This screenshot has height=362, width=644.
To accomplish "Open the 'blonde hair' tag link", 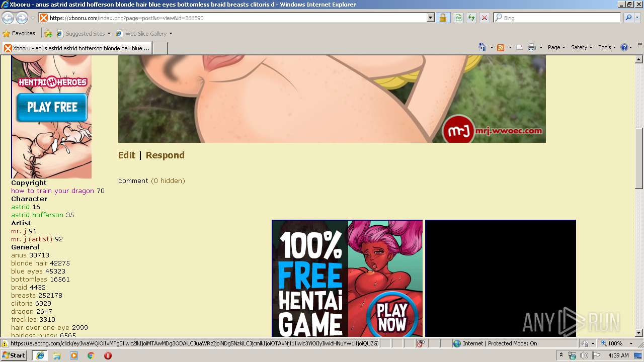I will click(x=29, y=263).
